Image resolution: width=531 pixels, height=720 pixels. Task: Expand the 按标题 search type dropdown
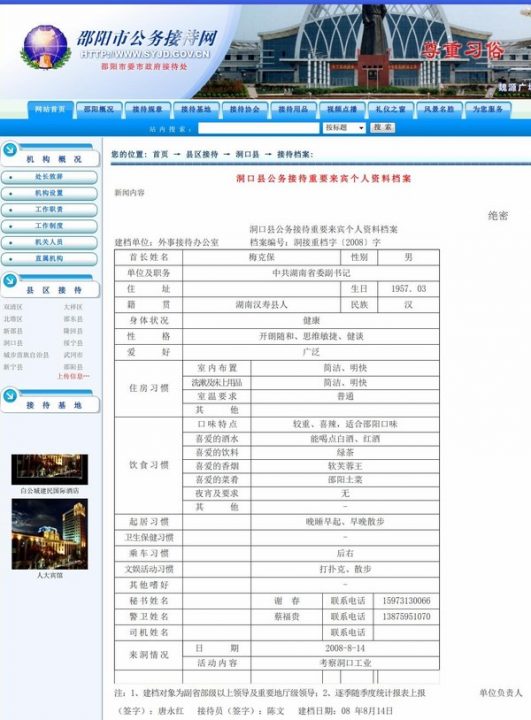(345, 128)
